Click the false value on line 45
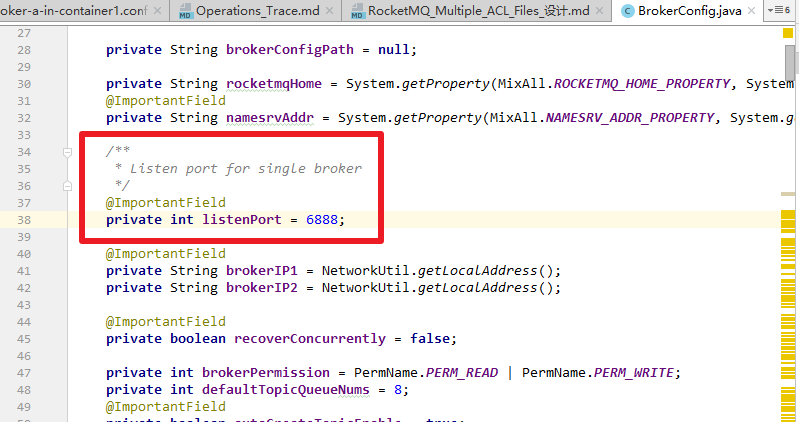799x422 pixels. pyautogui.click(x=430, y=339)
